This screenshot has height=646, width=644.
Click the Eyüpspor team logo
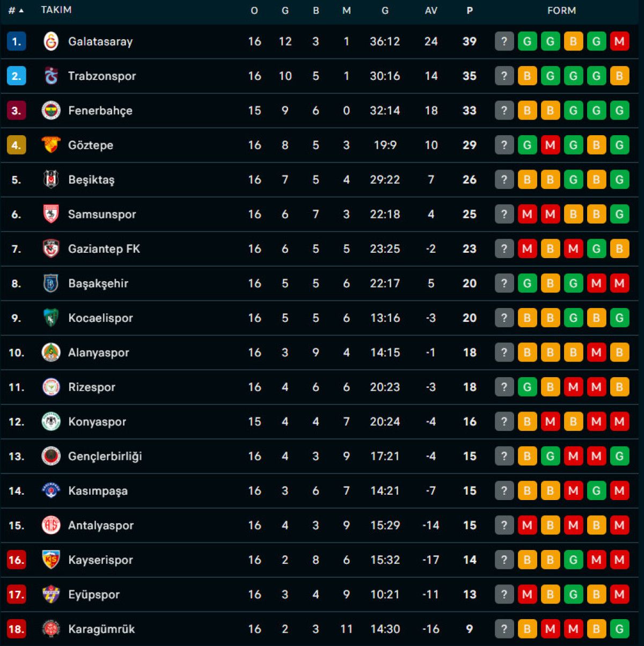(x=51, y=594)
